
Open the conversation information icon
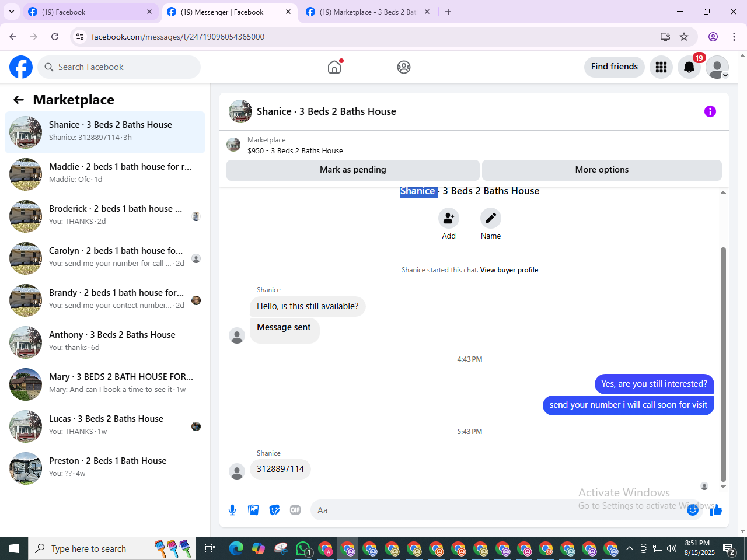[x=710, y=111]
